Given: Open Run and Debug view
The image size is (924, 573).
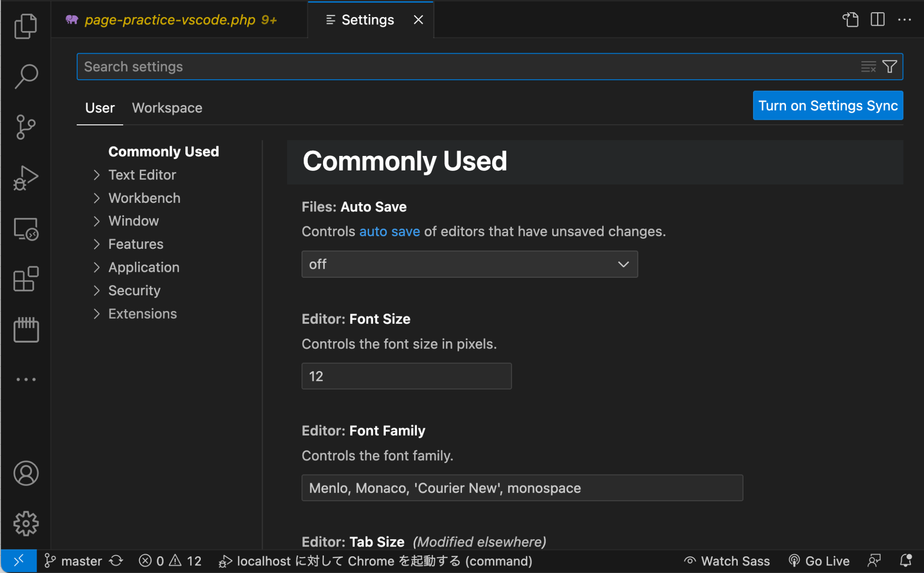Looking at the screenshot, I should click(x=26, y=178).
